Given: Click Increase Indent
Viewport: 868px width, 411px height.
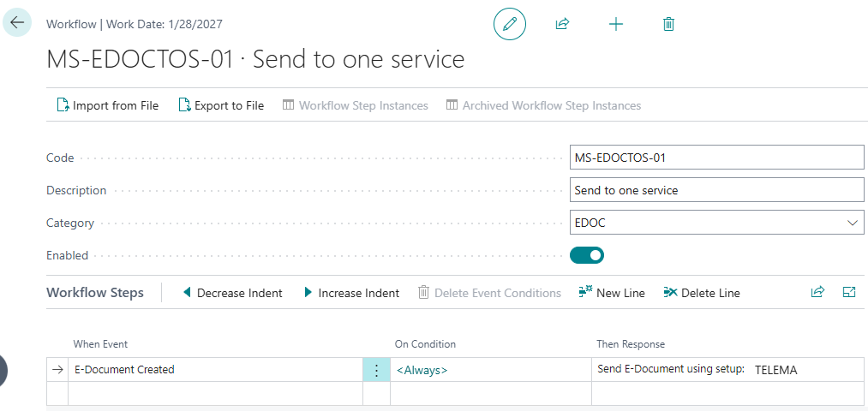Looking at the screenshot, I should 350,293.
